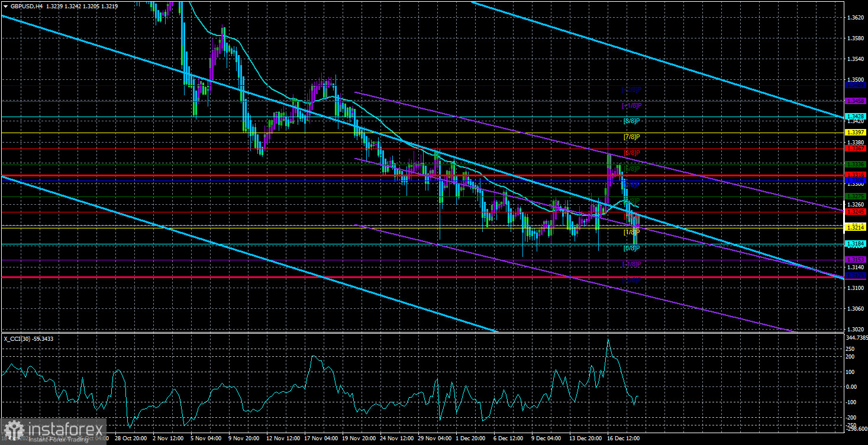Click the 1.3100 price axis value

(856, 288)
